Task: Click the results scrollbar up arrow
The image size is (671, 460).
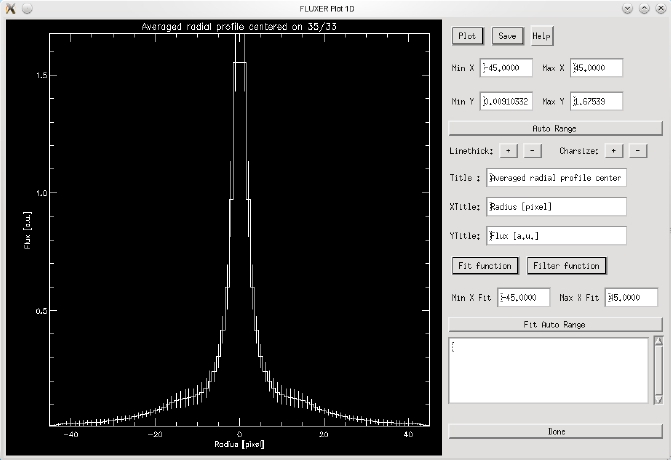Action: point(659,341)
